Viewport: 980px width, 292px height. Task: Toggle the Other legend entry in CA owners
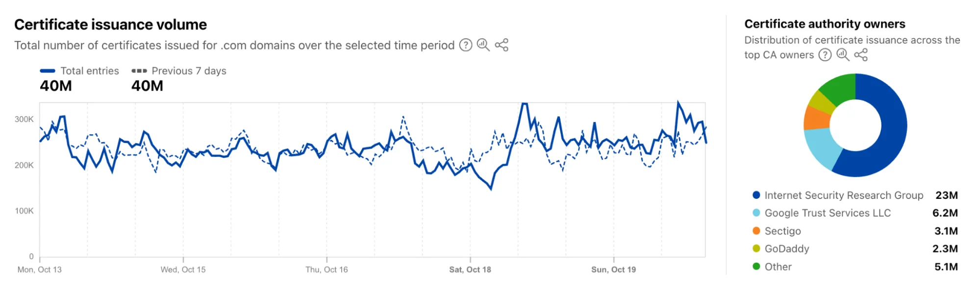(778, 267)
